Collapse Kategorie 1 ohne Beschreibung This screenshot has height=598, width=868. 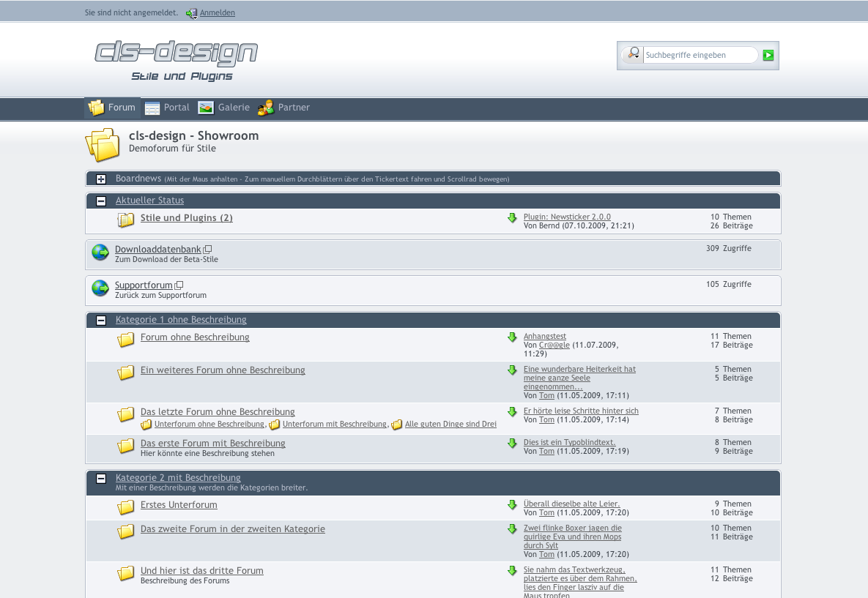(101, 321)
